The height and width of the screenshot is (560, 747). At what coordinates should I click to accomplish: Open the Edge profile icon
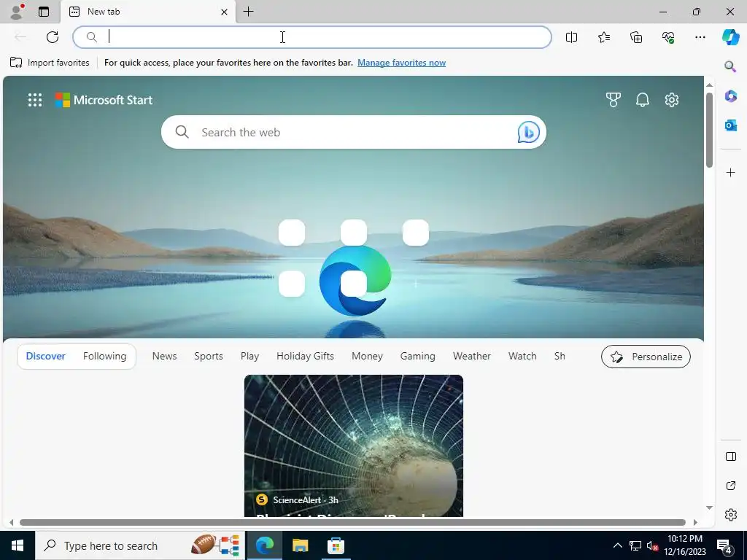coord(17,12)
